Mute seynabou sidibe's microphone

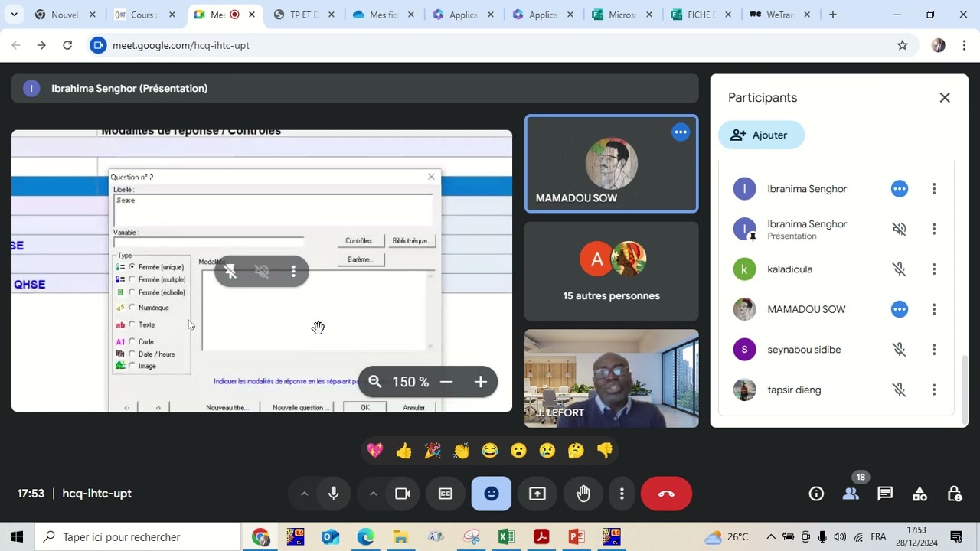coord(900,350)
